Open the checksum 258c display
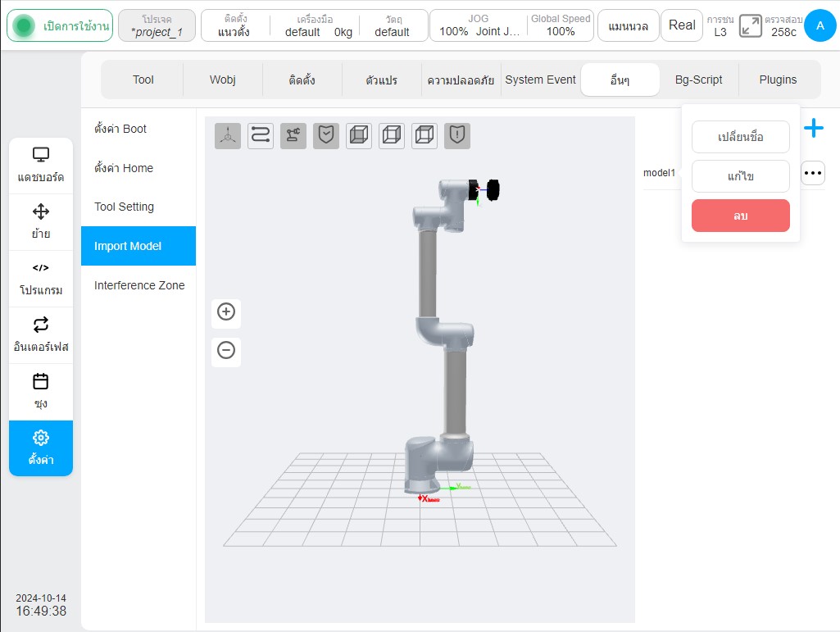This screenshot has height=632, width=840. click(783, 25)
